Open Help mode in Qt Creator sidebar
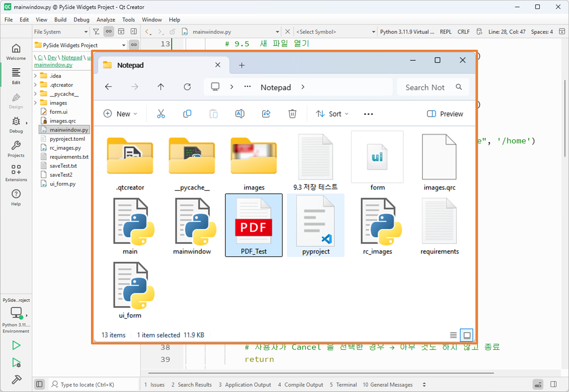 (x=16, y=198)
